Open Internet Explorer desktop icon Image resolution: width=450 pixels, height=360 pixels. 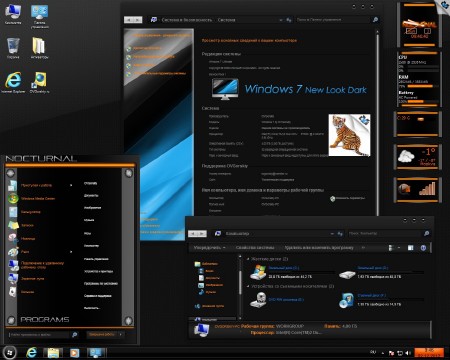(13, 82)
